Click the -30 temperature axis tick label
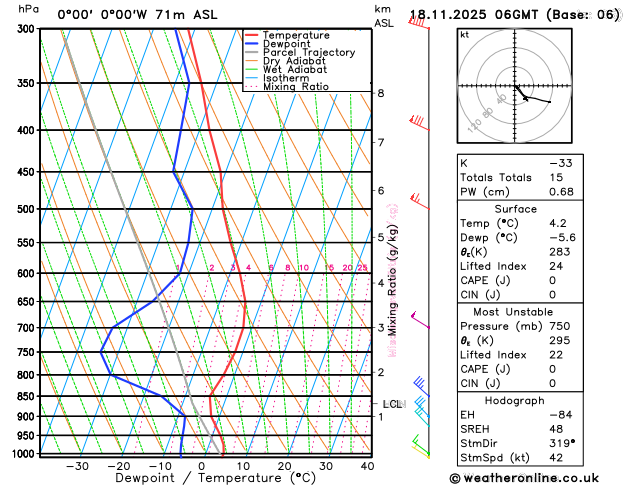This screenshot has width=629, height=486. 77,466
